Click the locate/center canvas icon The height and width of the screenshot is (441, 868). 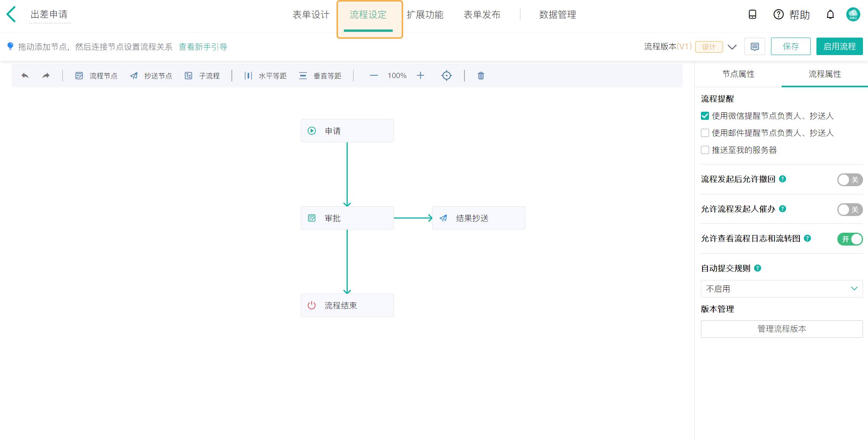pos(446,76)
